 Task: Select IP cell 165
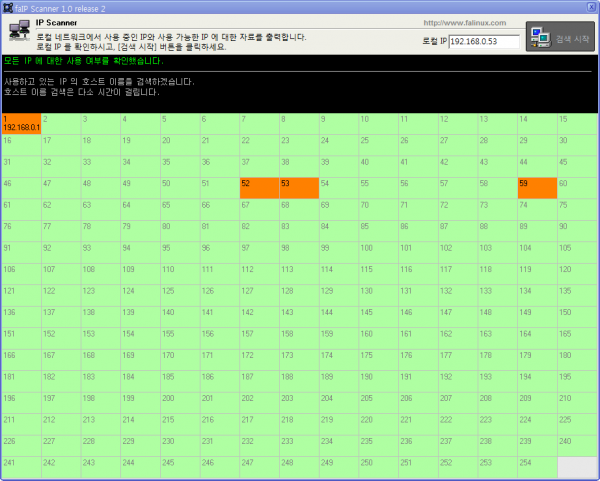click(577, 338)
